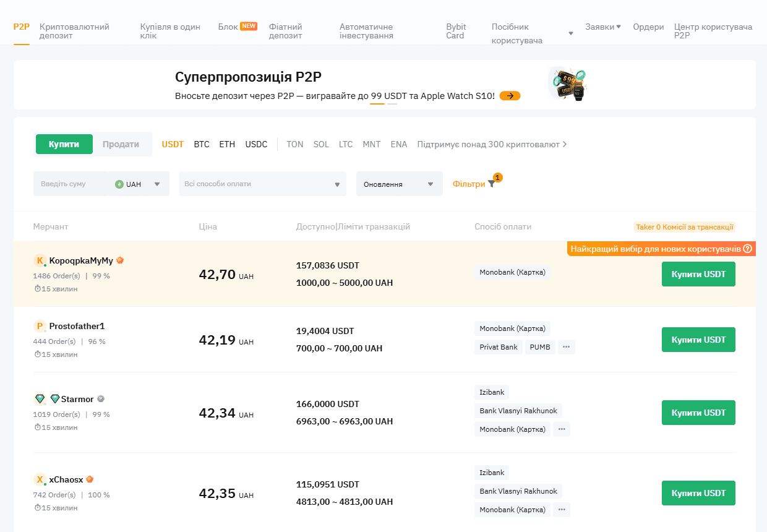
Task: Click the Privat Bank payment tag
Action: pos(499,347)
